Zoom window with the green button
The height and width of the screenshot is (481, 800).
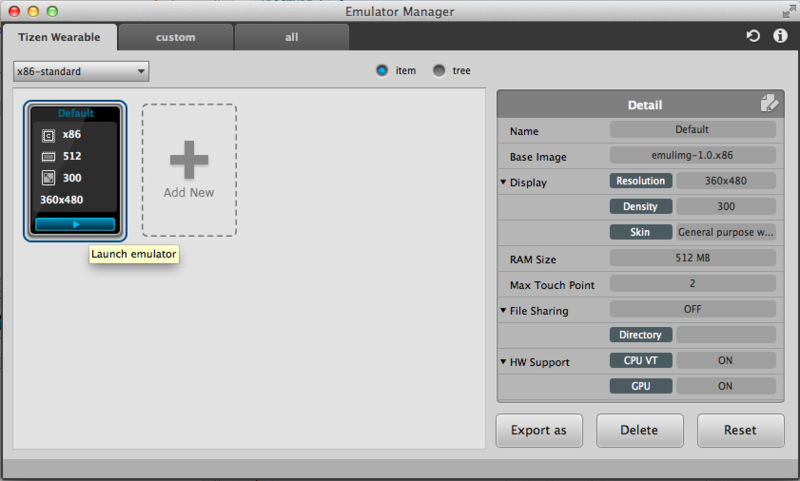point(52,11)
